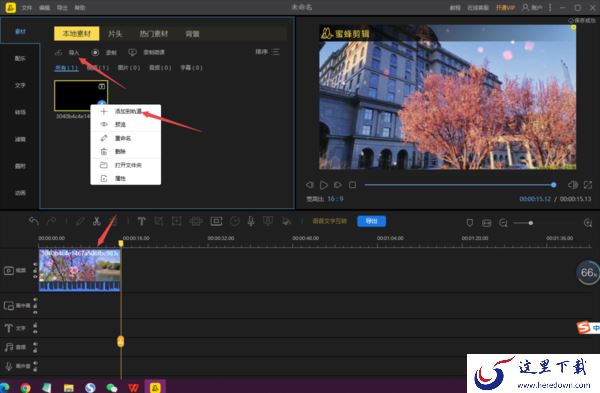The height and width of the screenshot is (393, 600).
Task: Switch to the 背景 tab
Action: [x=192, y=34]
